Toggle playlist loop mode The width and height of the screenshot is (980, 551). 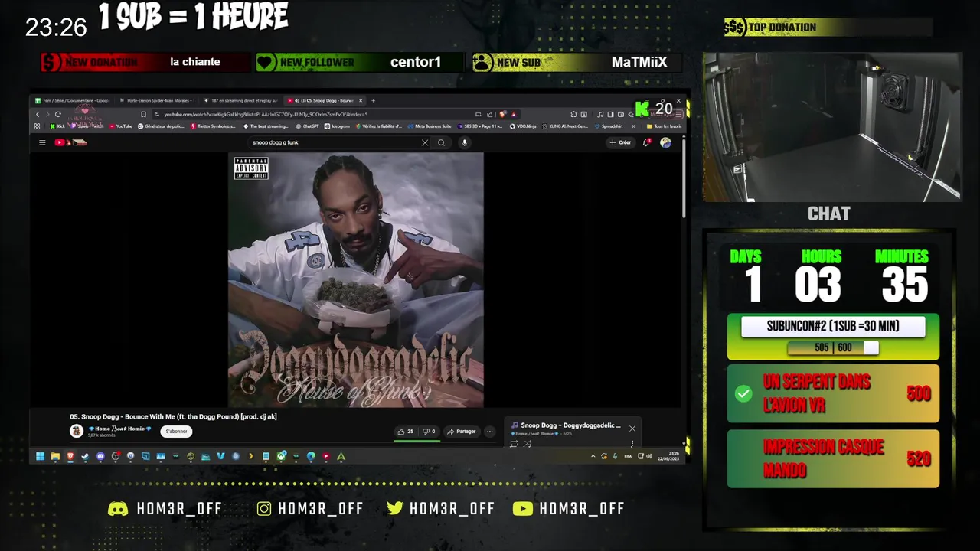[514, 444]
